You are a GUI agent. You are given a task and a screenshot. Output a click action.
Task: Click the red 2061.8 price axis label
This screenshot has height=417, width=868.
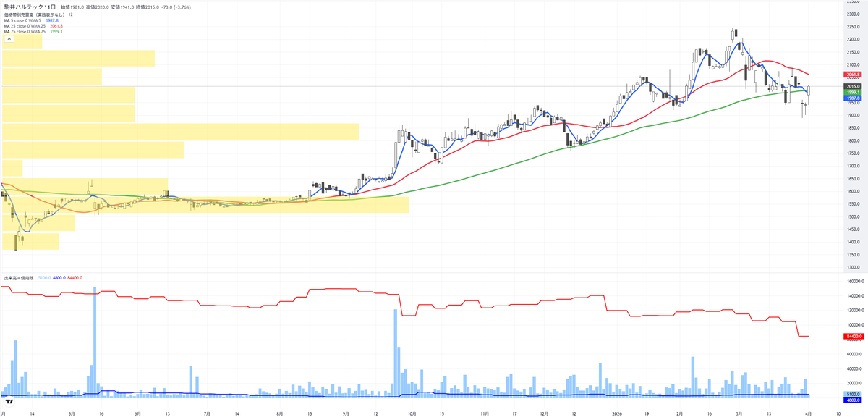tap(851, 75)
